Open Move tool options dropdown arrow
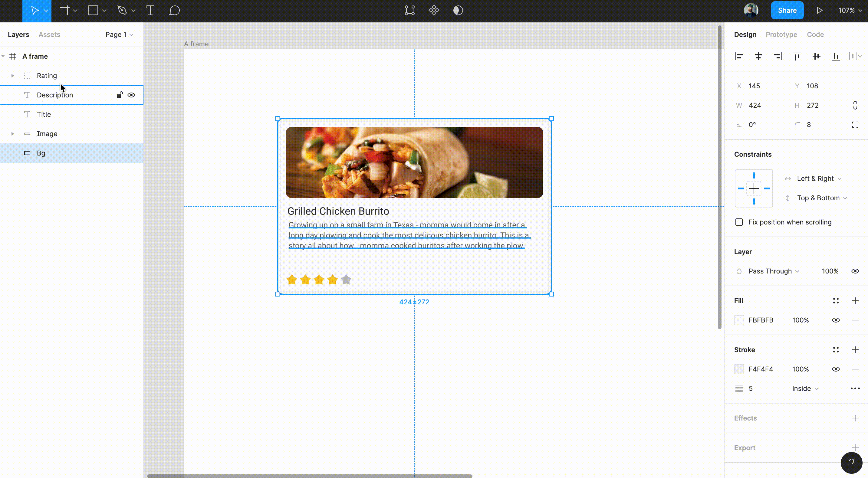868x478 pixels. click(x=46, y=11)
